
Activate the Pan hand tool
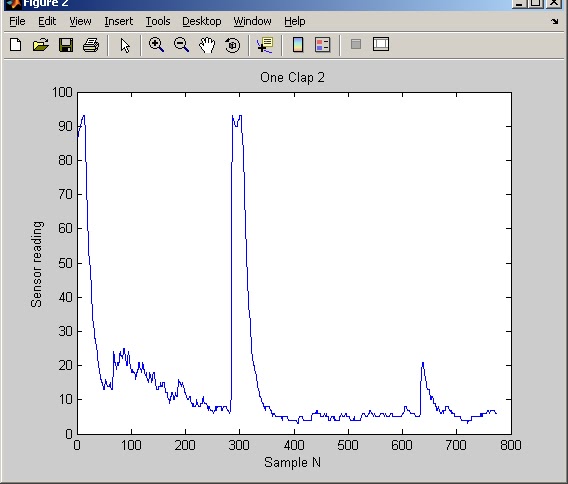click(x=207, y=45)
